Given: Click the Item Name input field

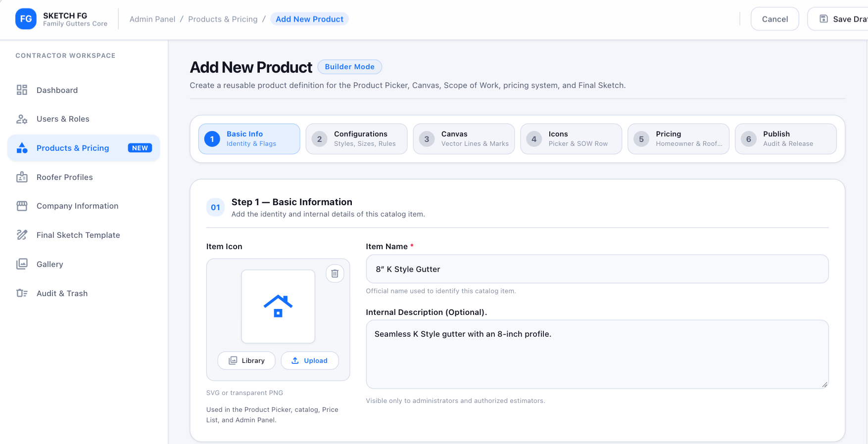Looking at the screenshot, I should click(597, 269).
